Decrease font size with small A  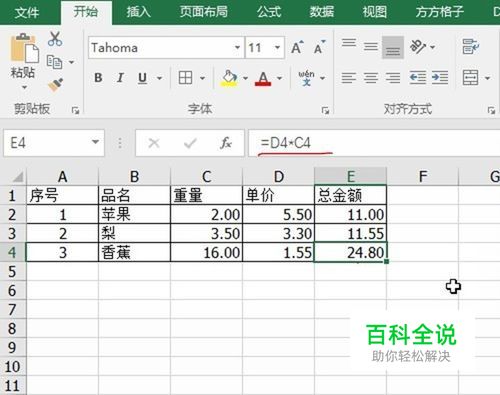[x=319, y=48]
